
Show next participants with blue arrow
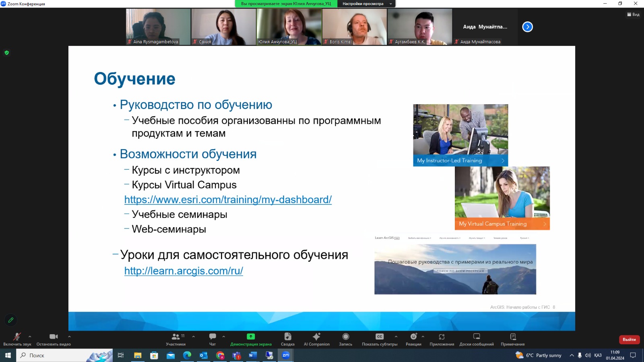click(528, 27)
